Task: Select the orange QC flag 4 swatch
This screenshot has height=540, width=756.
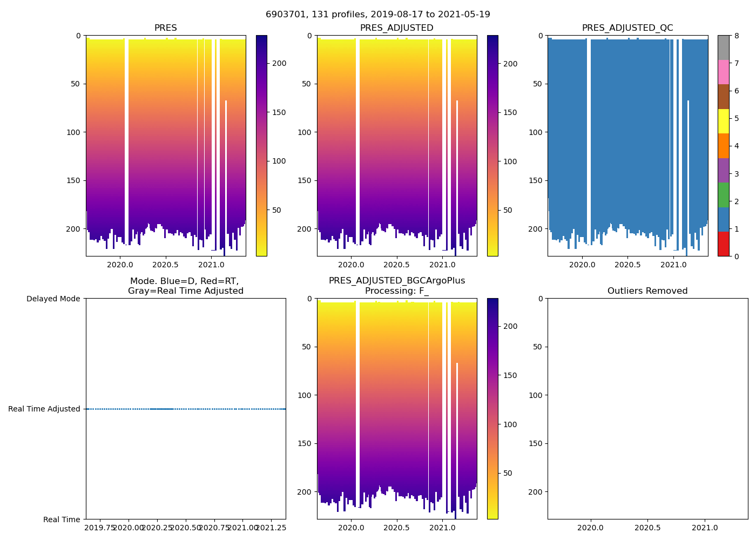Action: 723,146
